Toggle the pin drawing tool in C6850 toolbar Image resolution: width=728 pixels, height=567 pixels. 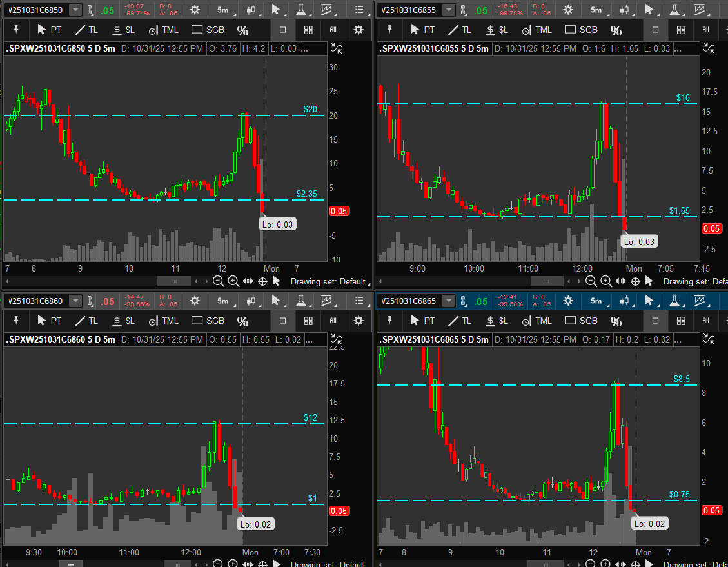click(17, 30)
